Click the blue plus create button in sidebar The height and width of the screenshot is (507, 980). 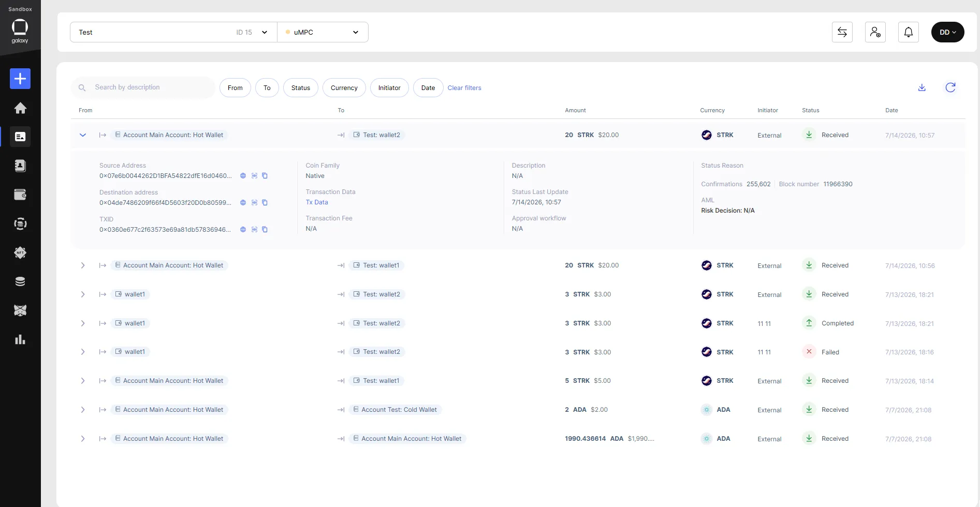click(x=20, y=79)
